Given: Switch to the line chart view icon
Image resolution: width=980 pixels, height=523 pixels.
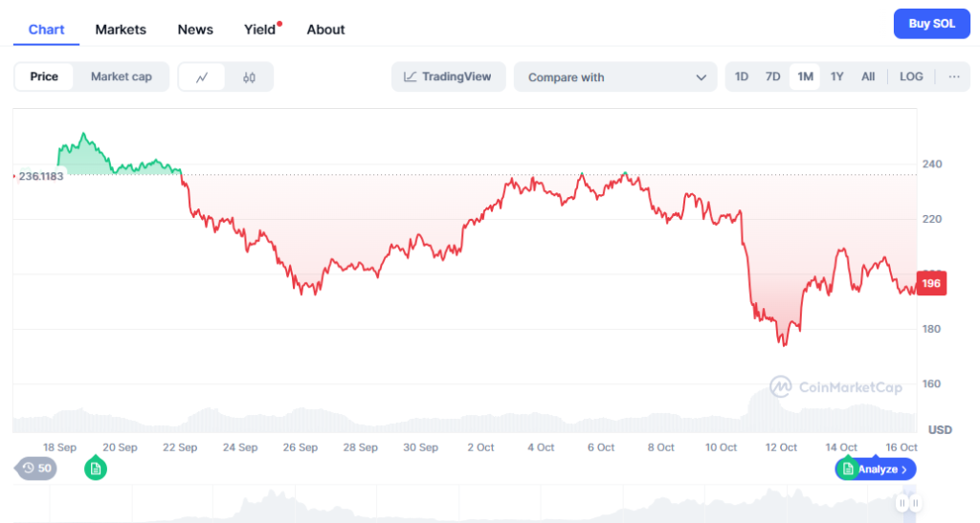Looking at the screenshot, I should tap(202, 77).
